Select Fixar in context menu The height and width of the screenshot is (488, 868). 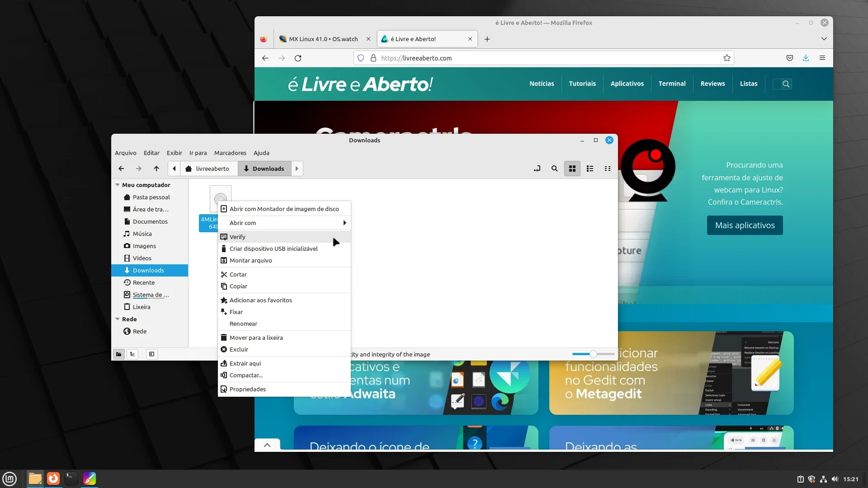pyautogui.click(x=284, y=312)
